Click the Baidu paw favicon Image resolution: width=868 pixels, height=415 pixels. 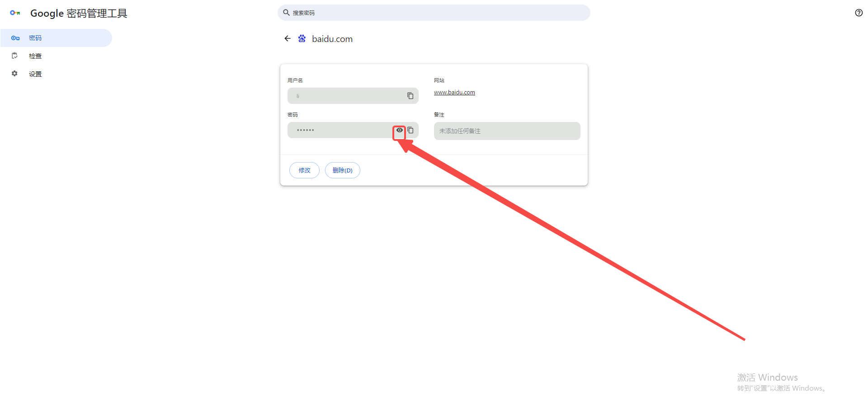click(302, 39)
